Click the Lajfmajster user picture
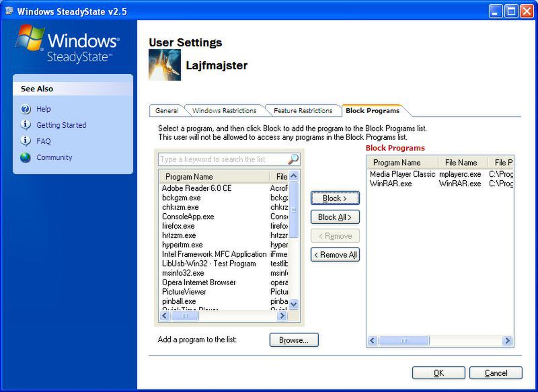 165,65
